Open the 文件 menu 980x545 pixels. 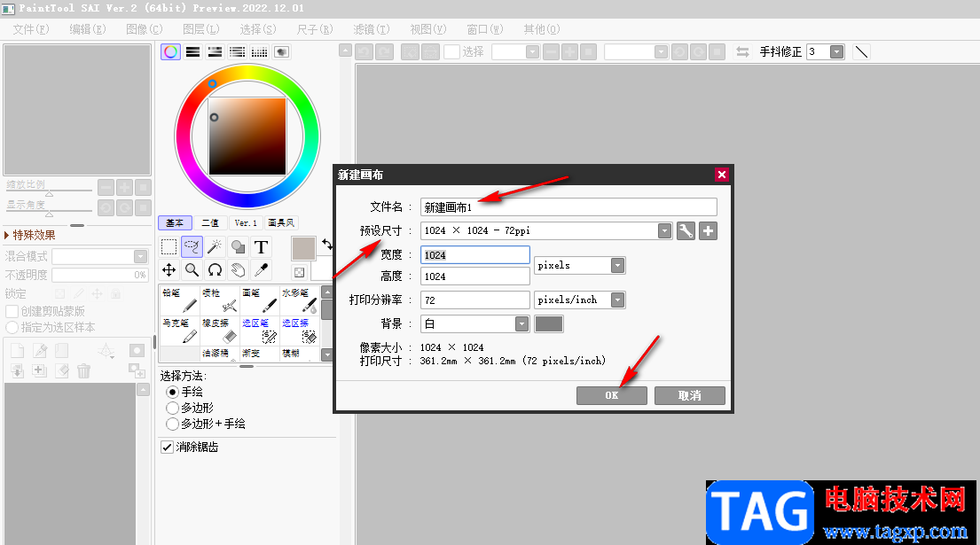pyautogui.click(x=31, y=29)
